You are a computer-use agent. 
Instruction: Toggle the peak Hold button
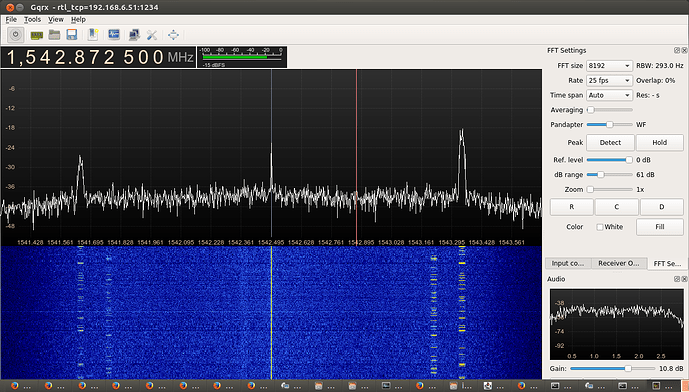660,143
